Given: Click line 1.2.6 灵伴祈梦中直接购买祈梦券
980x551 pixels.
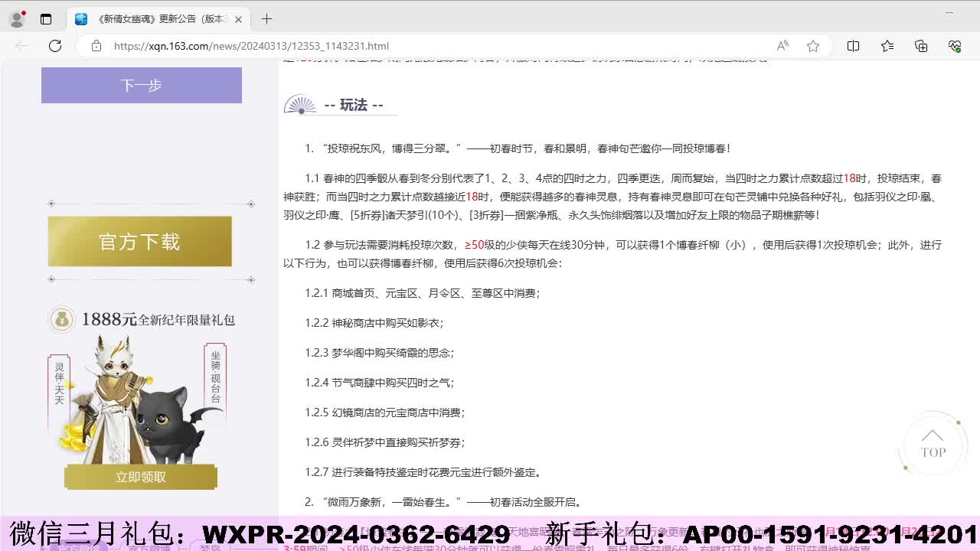Looking at the screenshot, I should [385, 442].
